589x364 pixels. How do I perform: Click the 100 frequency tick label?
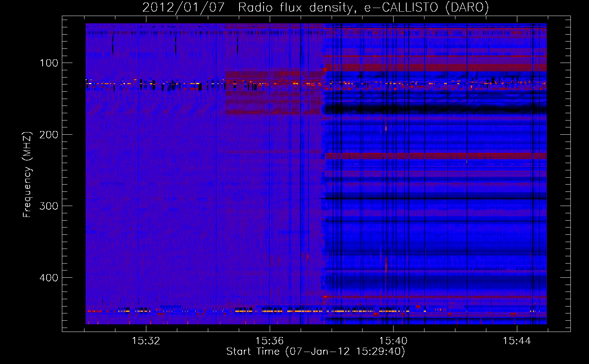click(x=49, y=63)
